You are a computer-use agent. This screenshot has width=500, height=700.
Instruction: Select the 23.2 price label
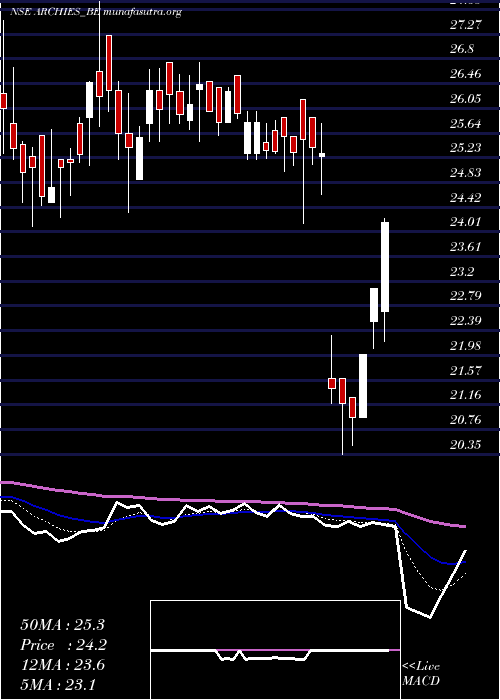click(x=462, y=271)
